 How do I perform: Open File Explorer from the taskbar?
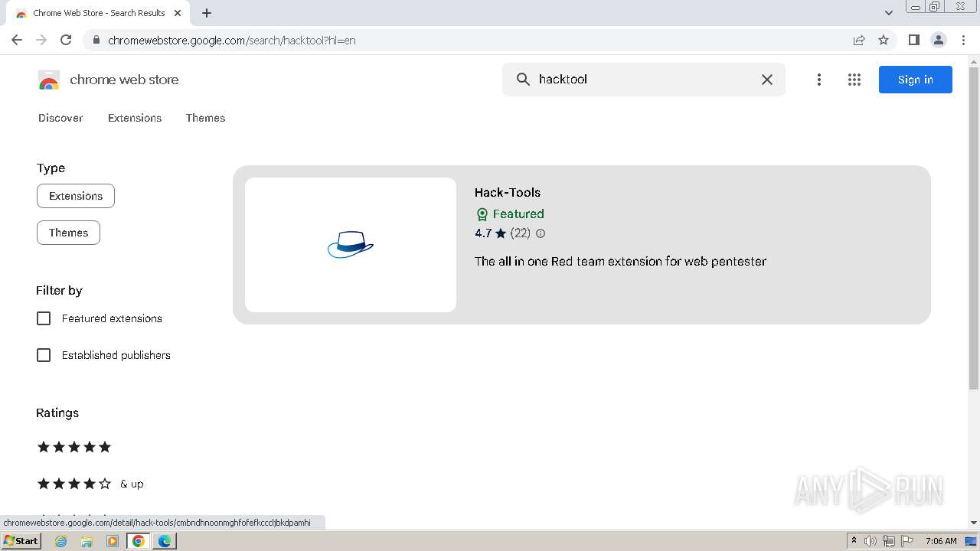(x=87, y=541)
